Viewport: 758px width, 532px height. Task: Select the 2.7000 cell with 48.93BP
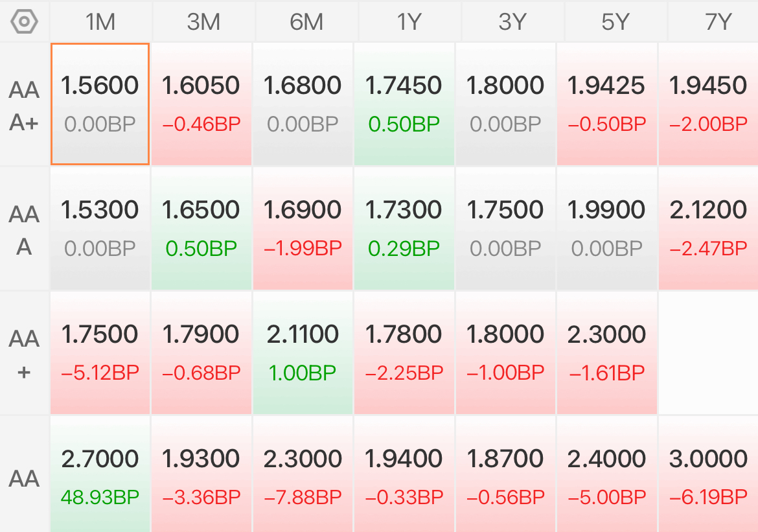(x=100, y=474)
